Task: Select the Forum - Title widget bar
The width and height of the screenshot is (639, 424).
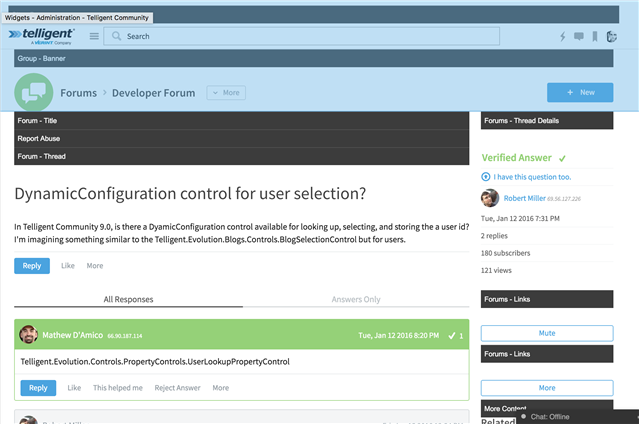Action: tap(242, 121)
